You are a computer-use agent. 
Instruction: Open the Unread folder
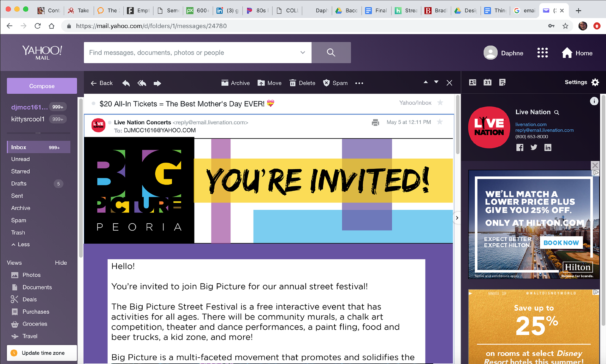tap(21, 159)
